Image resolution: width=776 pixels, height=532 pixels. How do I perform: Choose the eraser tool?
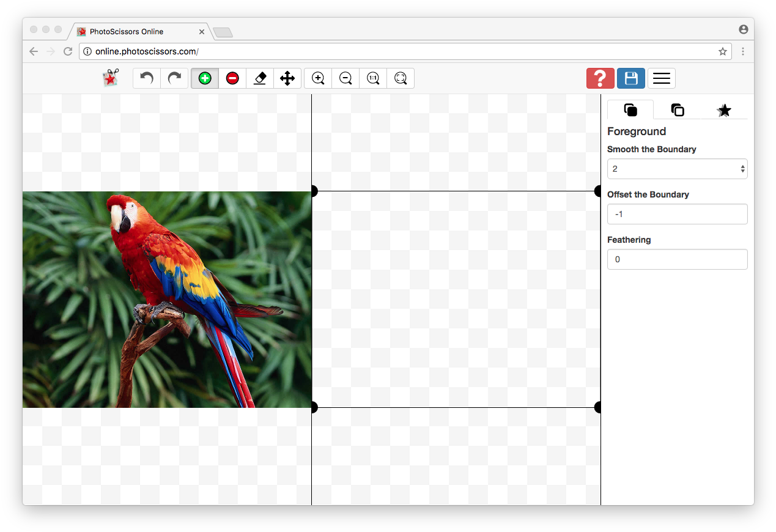tap(260, 78)
